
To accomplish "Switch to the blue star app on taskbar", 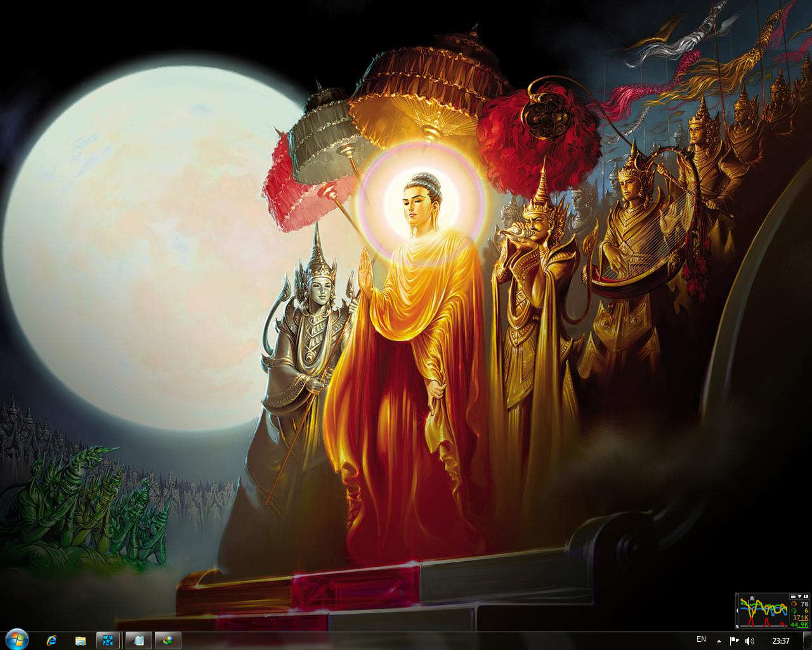I will [108, 640].
